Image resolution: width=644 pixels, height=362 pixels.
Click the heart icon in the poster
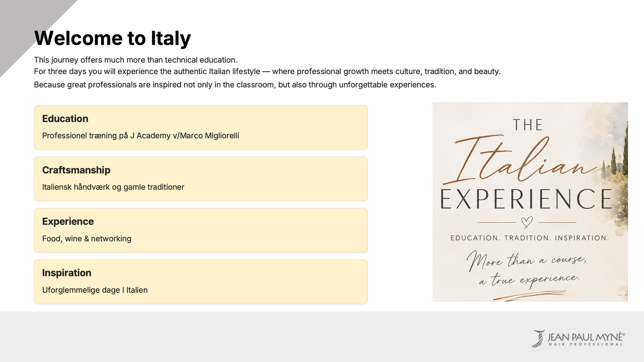tap(527, 222)
